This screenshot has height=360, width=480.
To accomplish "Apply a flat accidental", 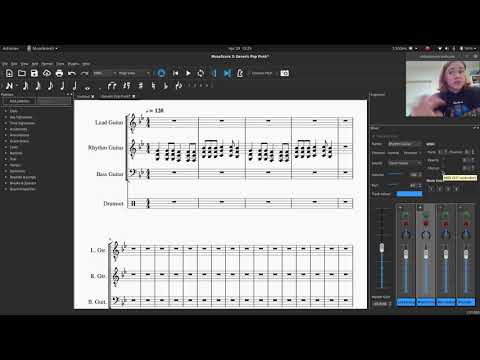I will (166, 86).
